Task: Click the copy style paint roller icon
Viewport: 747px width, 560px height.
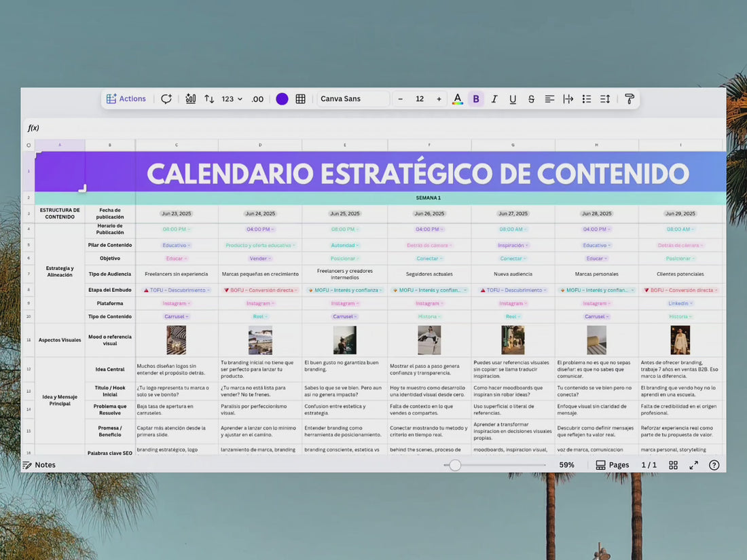Action: 630,98
